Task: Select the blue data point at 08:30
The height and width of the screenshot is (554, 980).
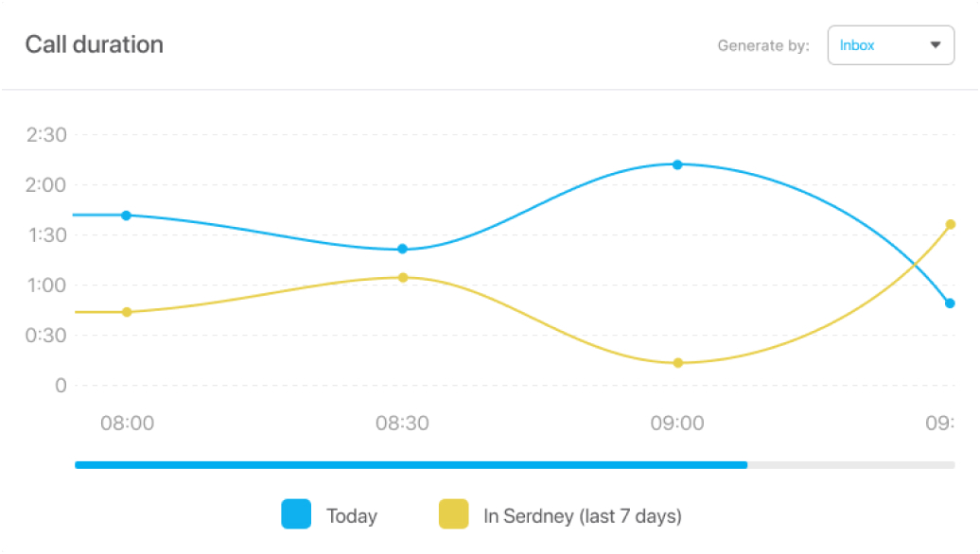Action: click(402, 250)
